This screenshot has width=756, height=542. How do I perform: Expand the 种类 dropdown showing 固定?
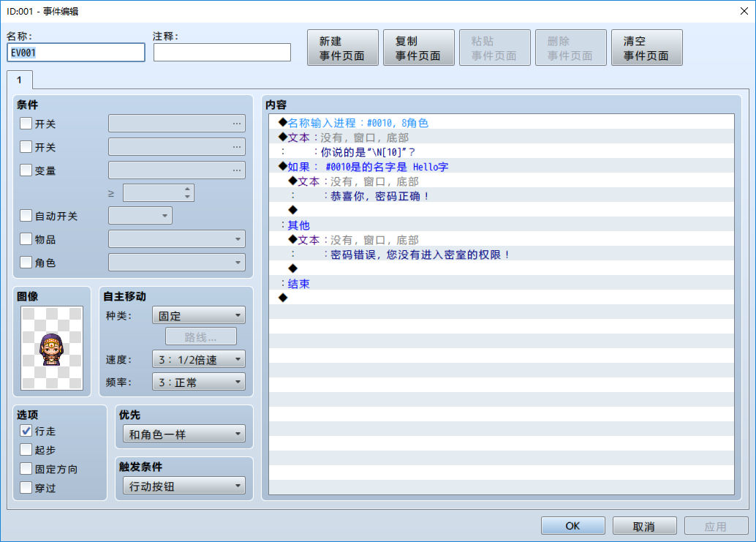(199, 316)
